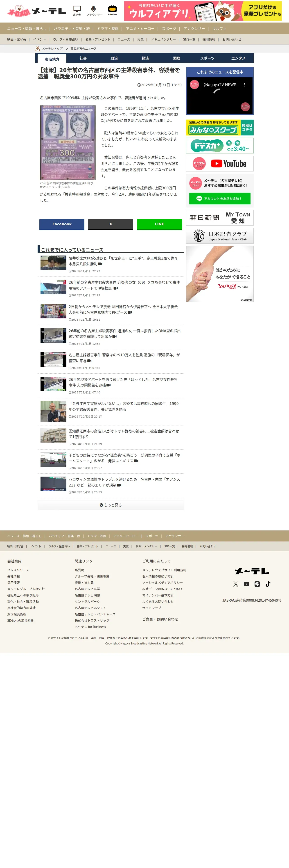289x868 pixels.
Task: Open オレオレ詐欺 江南市 article
Action: tap(124, 434)
